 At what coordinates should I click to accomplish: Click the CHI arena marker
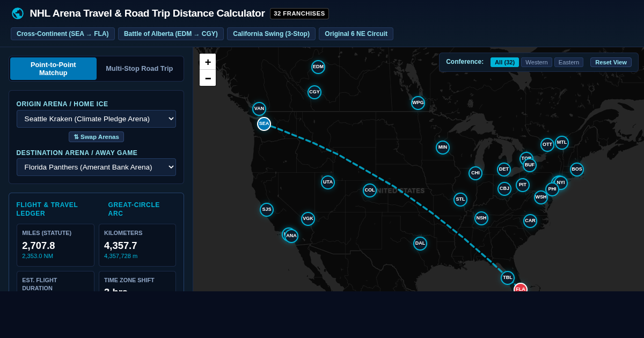[475, 173]
